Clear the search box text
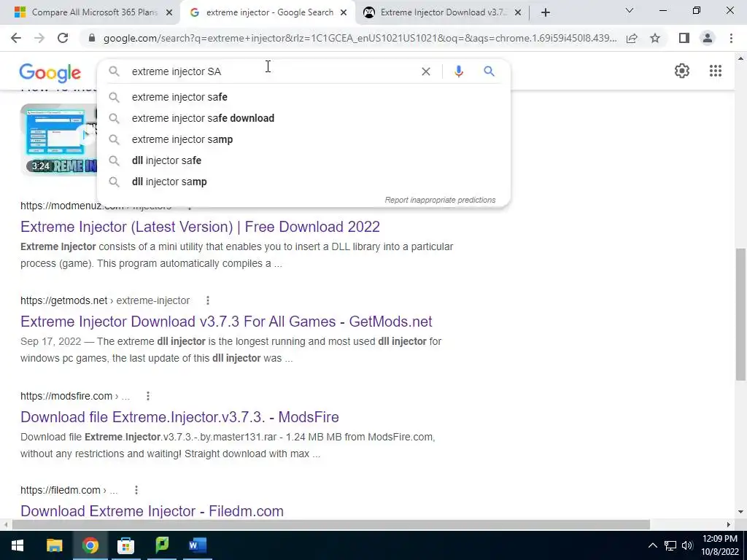The height and width of the screenshot is (560, 747). [426, 71]
